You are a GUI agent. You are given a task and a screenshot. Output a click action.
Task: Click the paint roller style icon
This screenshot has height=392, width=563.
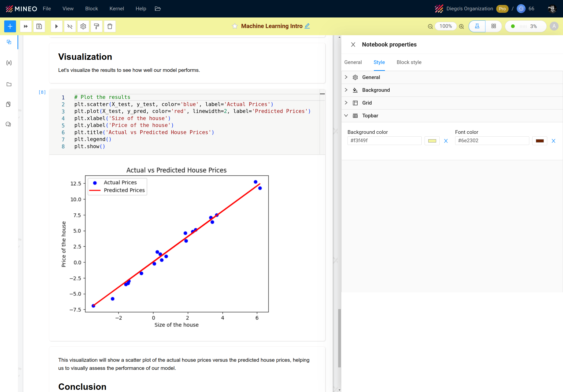tap(97, 26)
